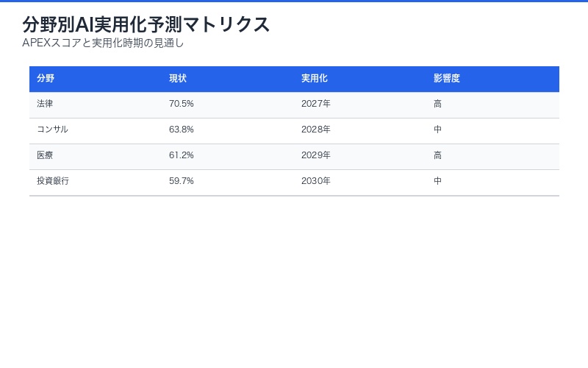Click the 2029年 cell
This screenshot has height=368, width=588.
click(316, 156)
